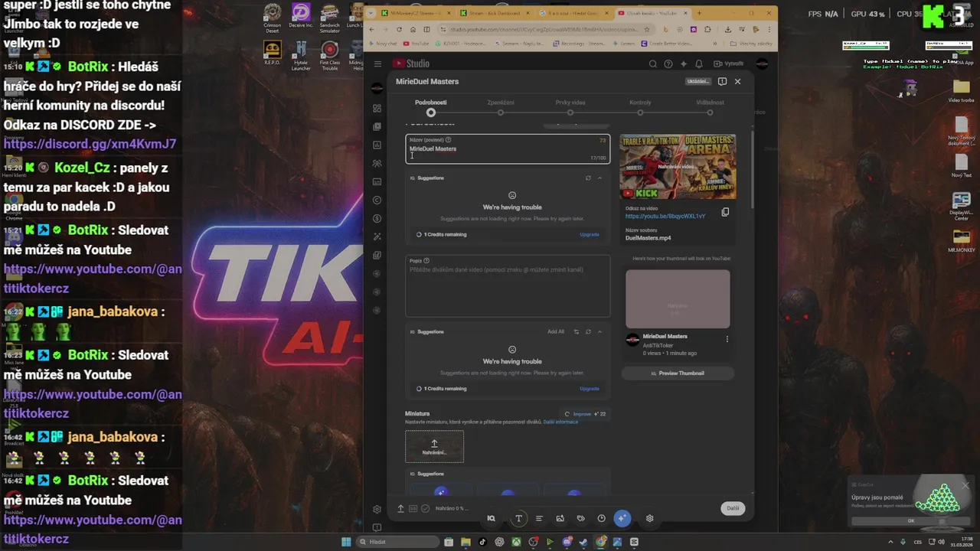The image size is (980, 551).
Task: Open the YouTube Studio hamburger menu
Action: (x=377, y=64)
